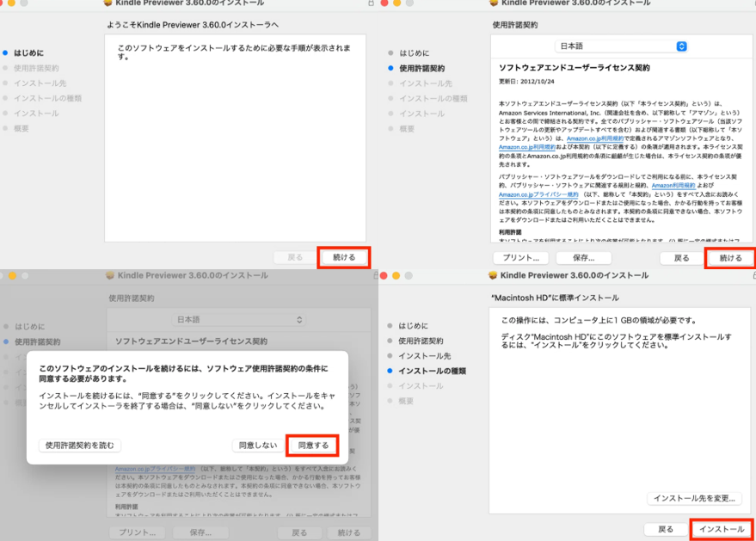756x541 pixels.
Task: Click the dimmed 保存... button behind the dialog
Action: pyautogui.click(x=200, y=532)
